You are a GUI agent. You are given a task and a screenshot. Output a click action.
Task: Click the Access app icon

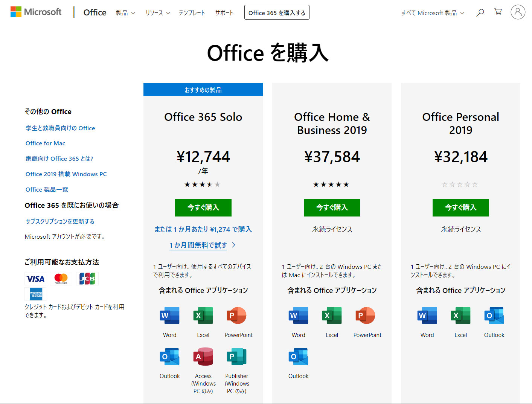[203, 357]
